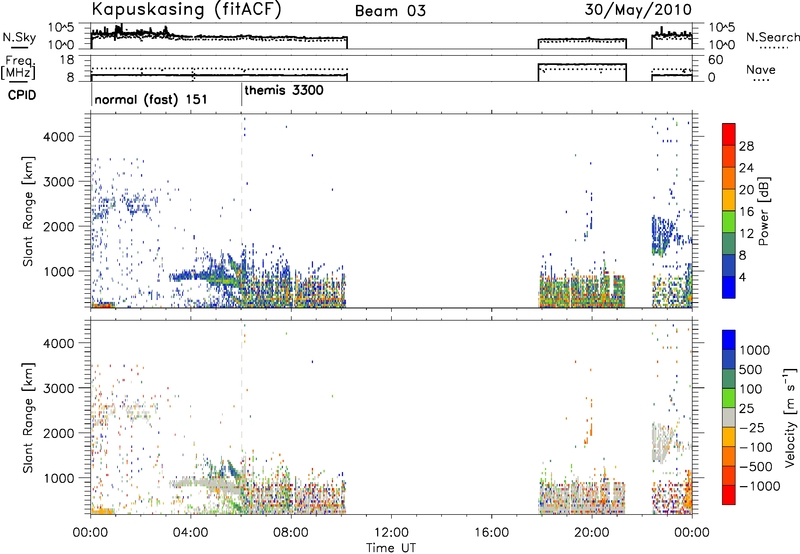
Task: Click the date '30/May/2010'
Action: pos(638,10)
